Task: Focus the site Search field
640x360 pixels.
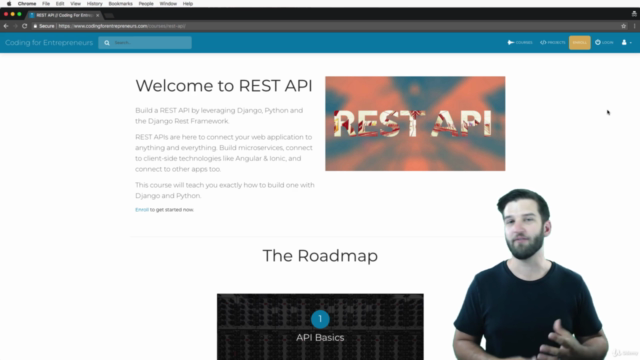Action: click(x=145, y=42)
